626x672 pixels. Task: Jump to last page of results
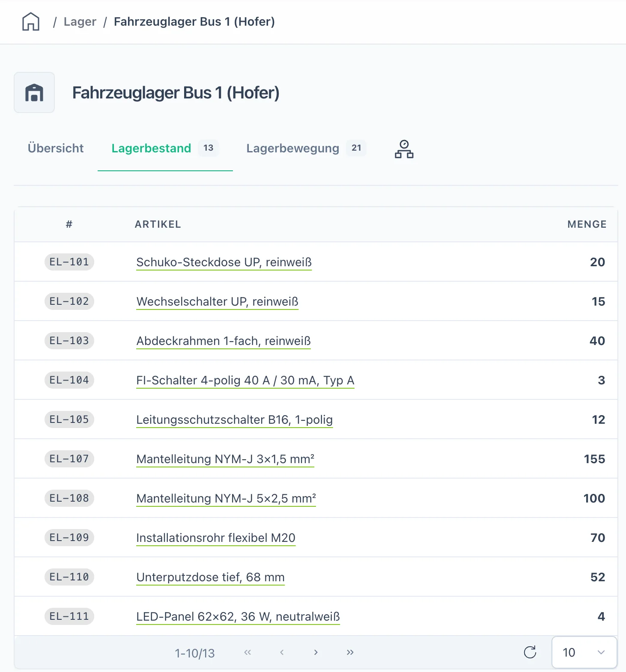[350, 652]
